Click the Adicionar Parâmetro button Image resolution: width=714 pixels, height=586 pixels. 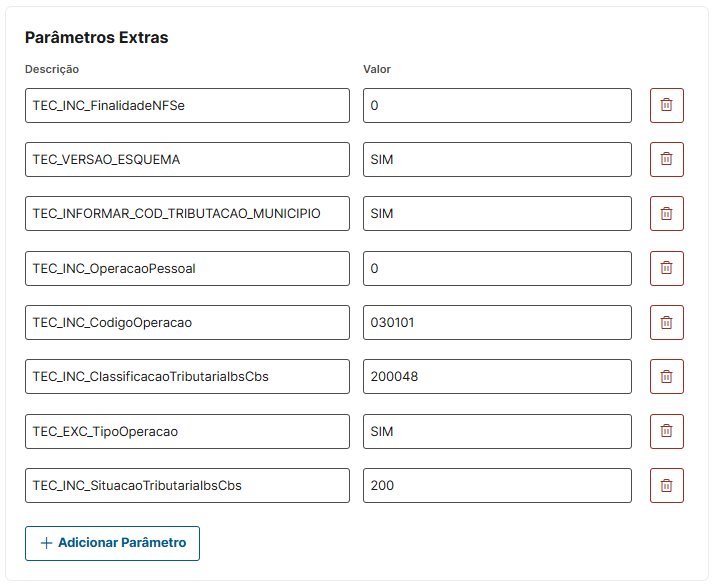(112, 543)
